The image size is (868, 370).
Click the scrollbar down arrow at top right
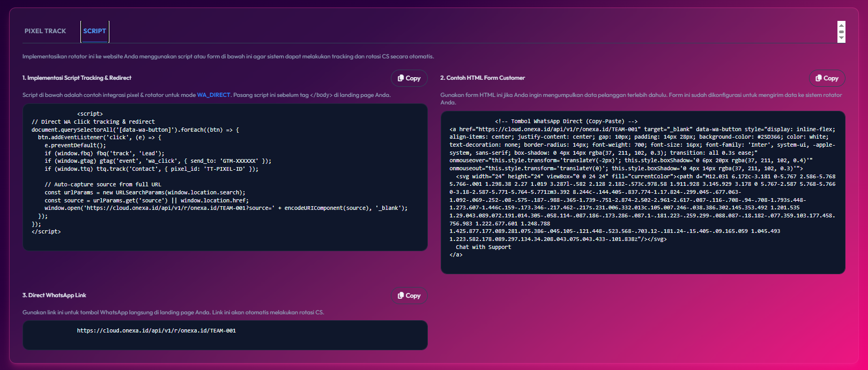(x=841, y=39)
